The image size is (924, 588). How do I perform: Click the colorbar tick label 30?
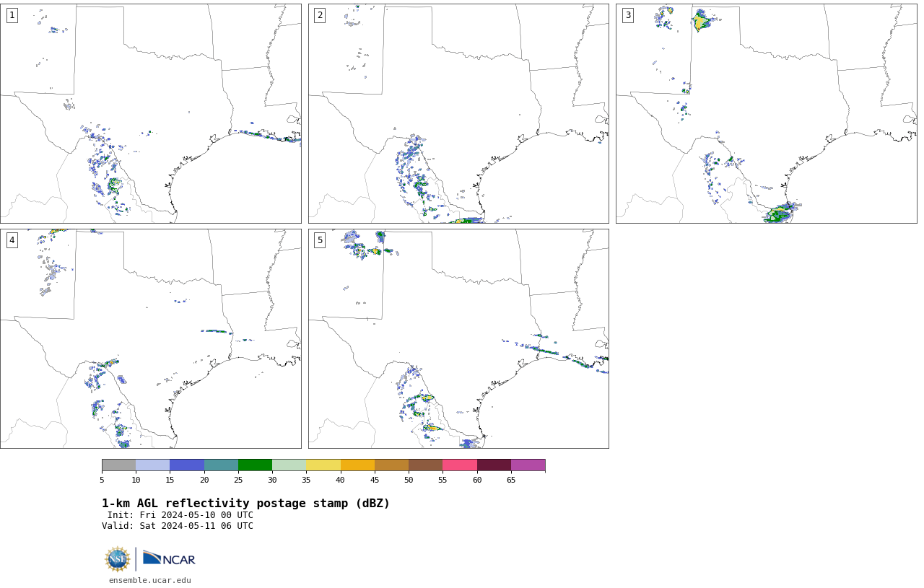click(x=272, y=480)
